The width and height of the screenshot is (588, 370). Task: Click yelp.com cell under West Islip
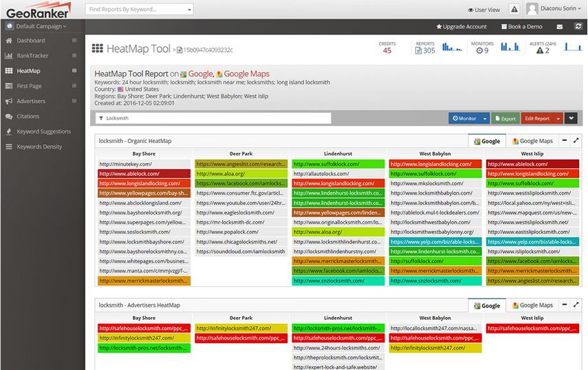tap(532, 242)
